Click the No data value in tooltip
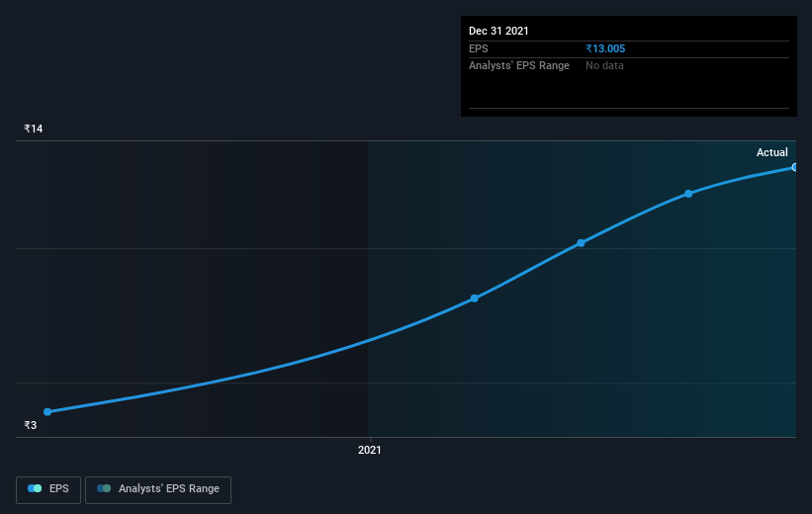Screen dimensions: 812x514 [604, 66]
